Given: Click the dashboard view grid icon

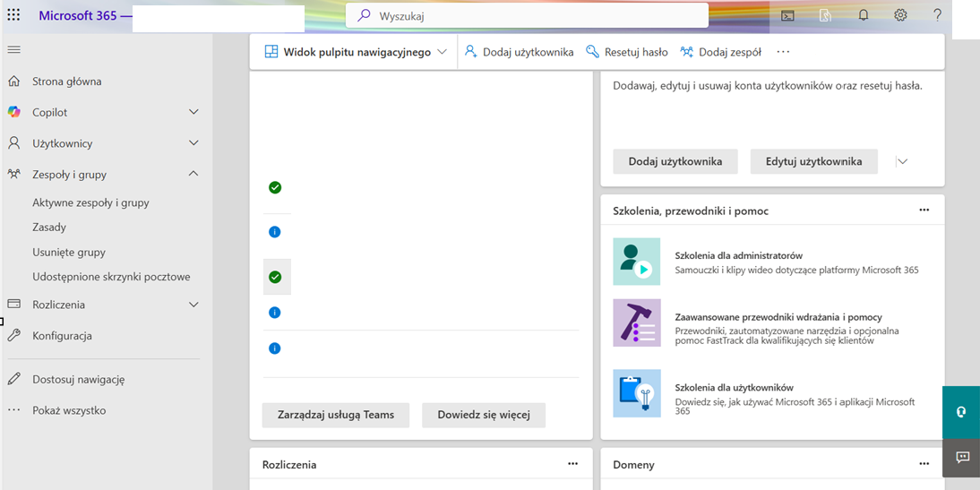Looking at the screenshot, I should 271,52.
